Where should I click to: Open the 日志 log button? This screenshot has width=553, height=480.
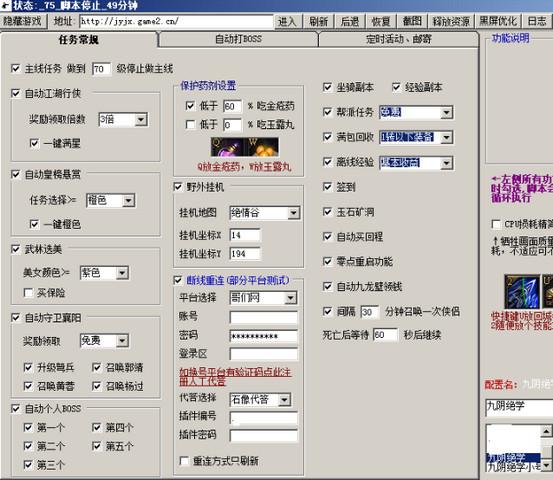[x=536, y=21]
